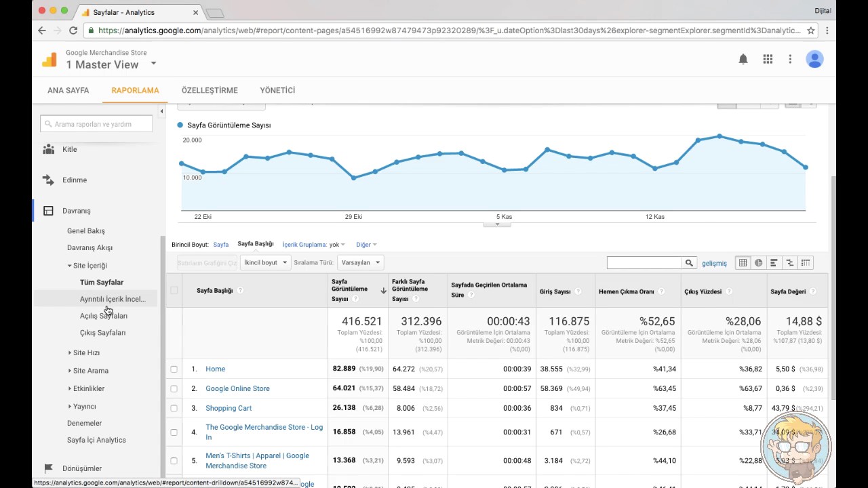Viewport: 868px width, 488px height.
Task: Collapse the left sidebar with the arrow
Action: (161, 111)
